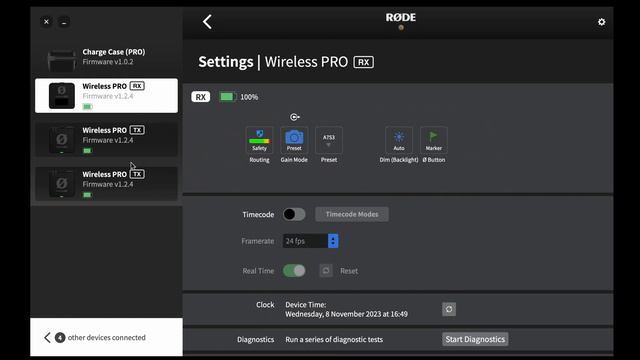Click the RX badge in Settings title
This screenshot has width=640, height=360.
(363, 62)
